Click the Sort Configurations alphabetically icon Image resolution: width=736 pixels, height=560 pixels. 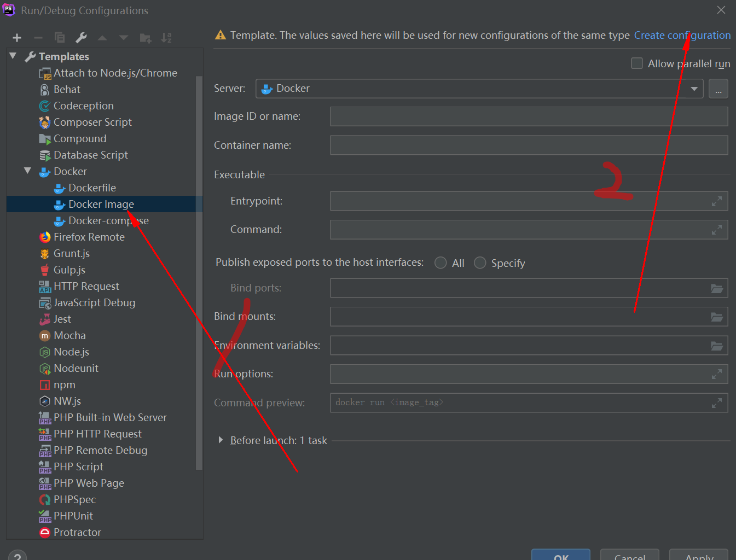click(x=166, y=38)
